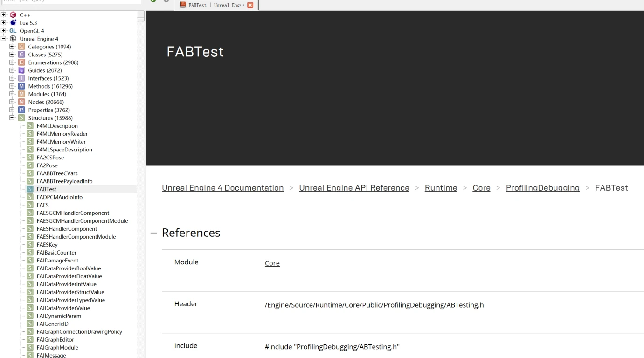This screenshot has width=644, height=358.
Task: Click the Nodes category icon
Action: click(21, 102)
